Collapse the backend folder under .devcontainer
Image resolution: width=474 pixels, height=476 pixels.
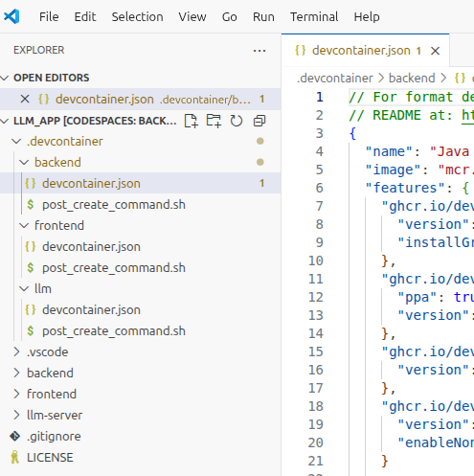pyautogui.click(x=24, y=162)
